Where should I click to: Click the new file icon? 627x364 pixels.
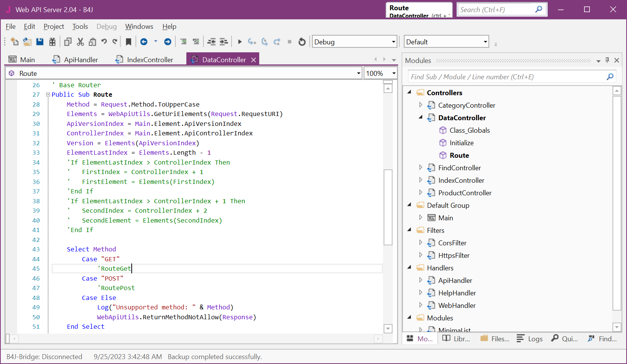pos(14,42)
